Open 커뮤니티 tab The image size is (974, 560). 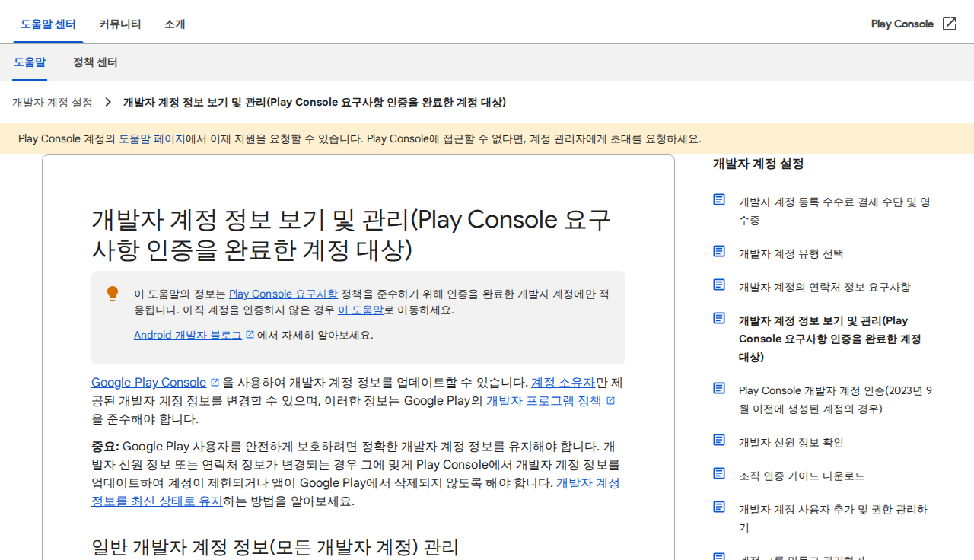point(119,24)
